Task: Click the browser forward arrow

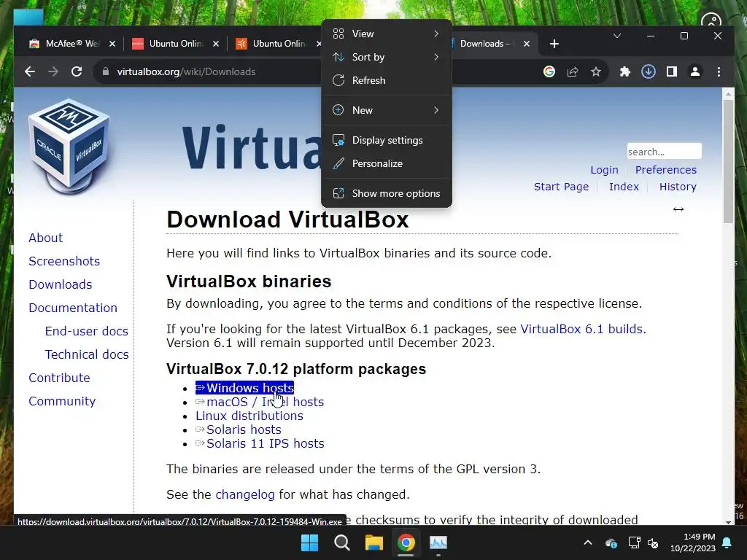Action: (53, 72)
